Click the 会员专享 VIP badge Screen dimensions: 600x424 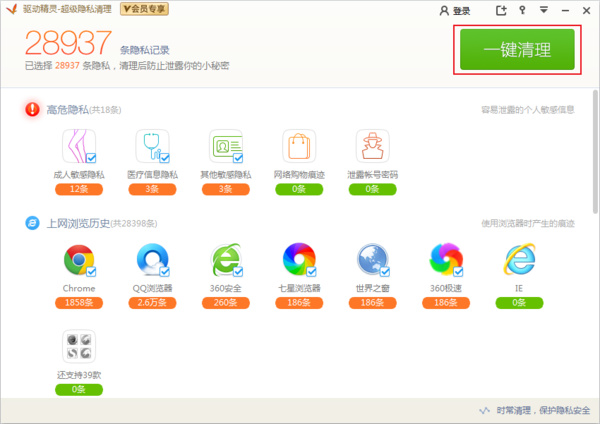pyautogui.click(x=144, y=9)
